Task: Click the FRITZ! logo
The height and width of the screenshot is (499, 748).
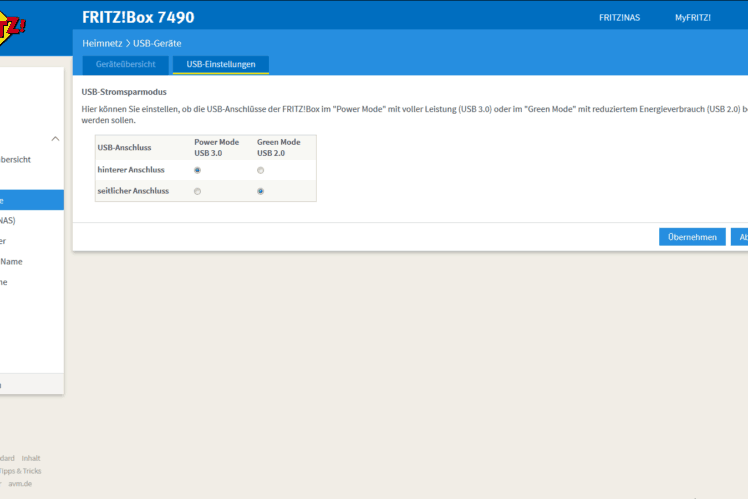Action: 11,29
